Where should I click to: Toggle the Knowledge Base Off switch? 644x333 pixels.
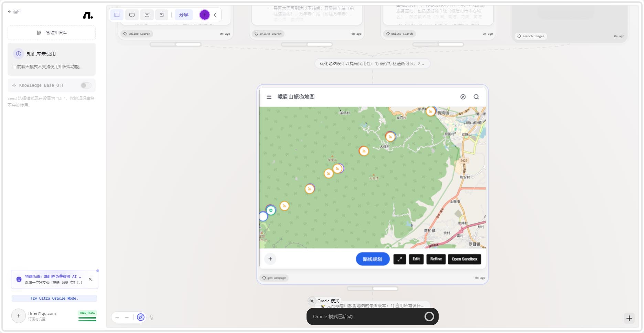(x=86, y=85)
